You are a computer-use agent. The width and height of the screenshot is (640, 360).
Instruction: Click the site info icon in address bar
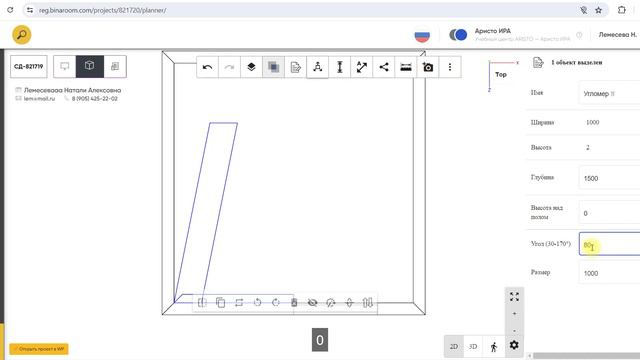tap(30, 10)
